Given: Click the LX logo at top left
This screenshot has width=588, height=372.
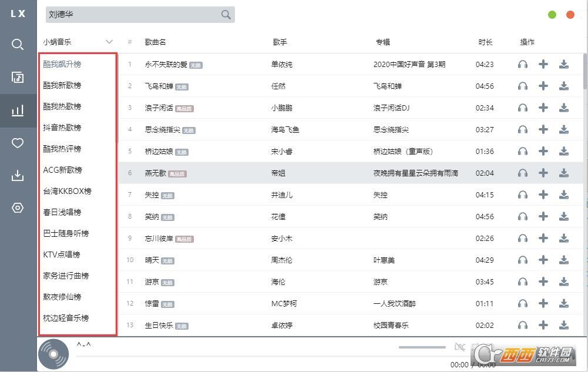Looking at the screenshot, I should coord(18,14).
